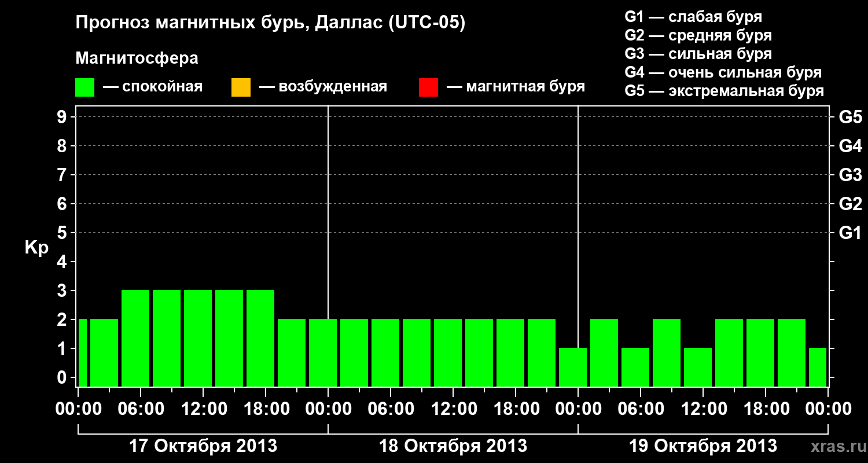Click the red 'магнитная буря' legend swatch
The width and height of the screenshot is (868, 463).
[428, 87]
